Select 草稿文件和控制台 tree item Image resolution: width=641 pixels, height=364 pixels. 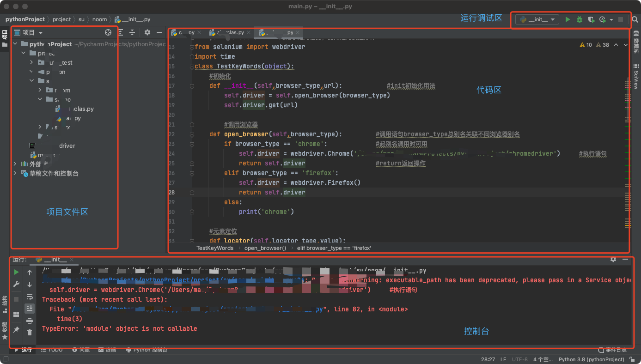coord(54,173)
